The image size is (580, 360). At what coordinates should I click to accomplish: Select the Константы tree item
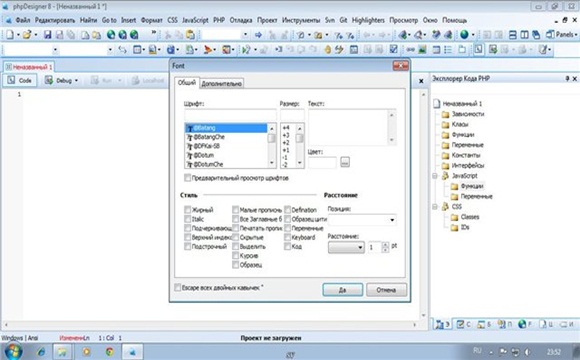click(x=466, y=155)
